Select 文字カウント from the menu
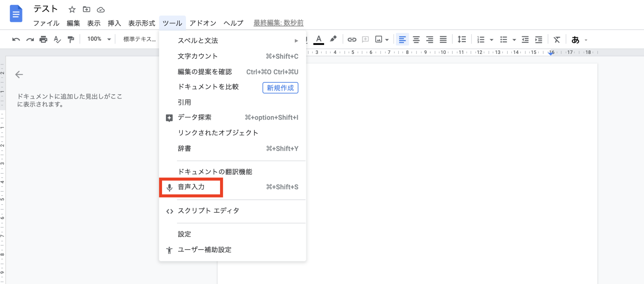644x284 pixels. pos(232,56)
